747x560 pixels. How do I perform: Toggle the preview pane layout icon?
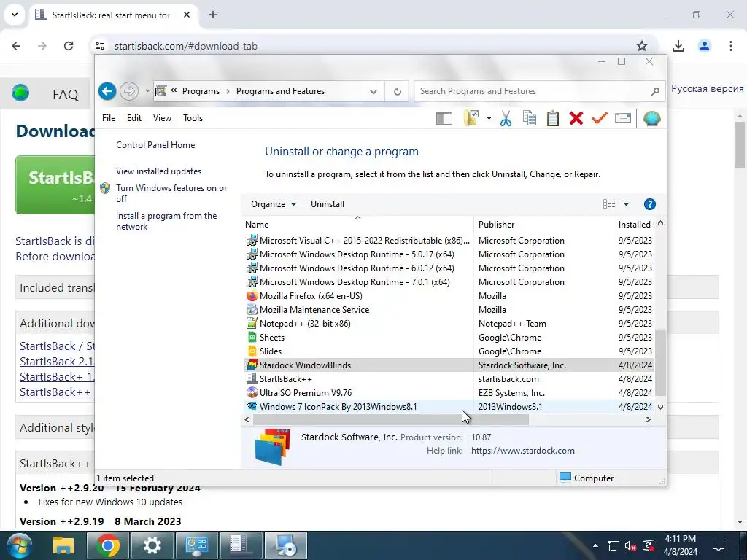point(444,119)
